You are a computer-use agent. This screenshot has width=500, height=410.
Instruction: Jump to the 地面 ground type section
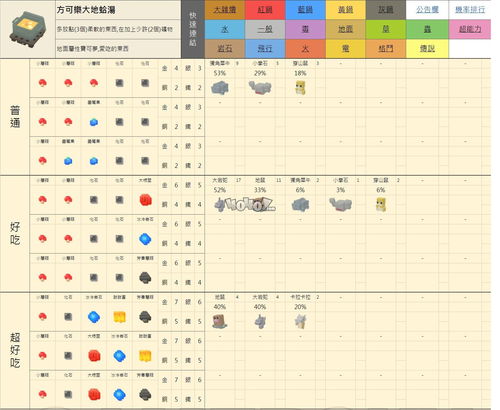(345, 29)
